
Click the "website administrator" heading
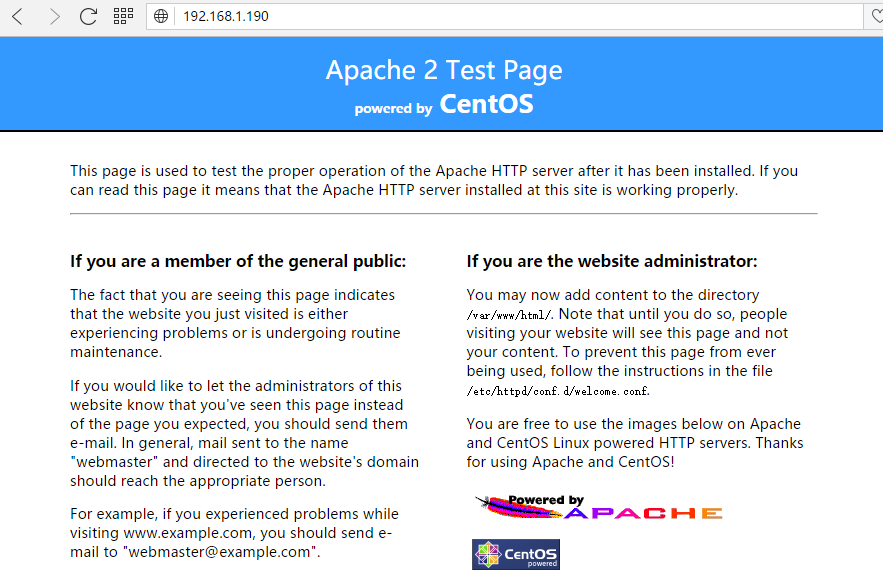point(612,262)
